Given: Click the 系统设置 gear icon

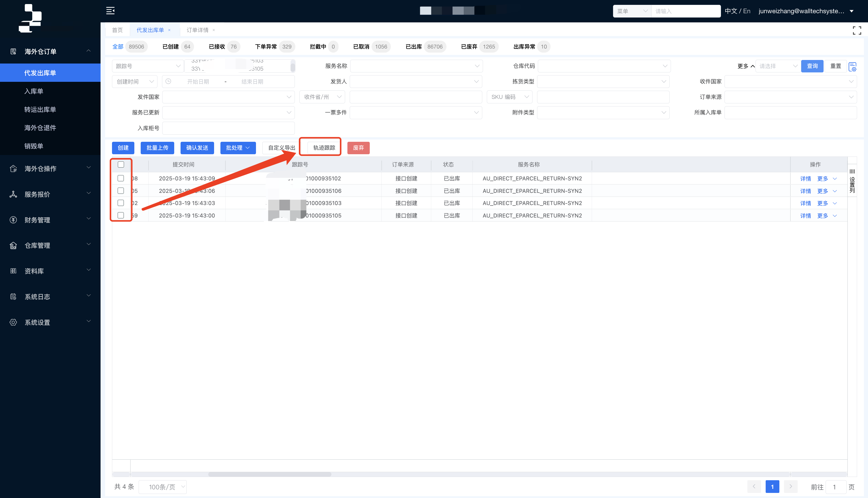Looking at the screenshot, I should tap(13, 322).
